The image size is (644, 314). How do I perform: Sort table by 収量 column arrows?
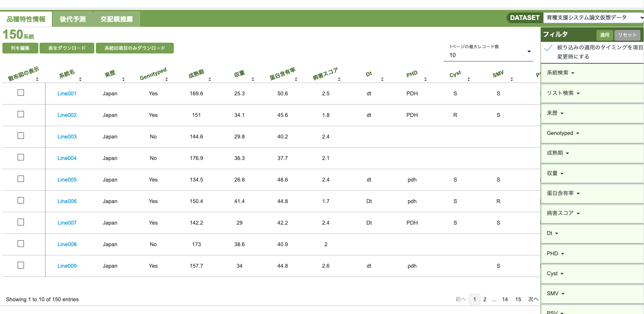pyautogui.click(x=253, y=79)
